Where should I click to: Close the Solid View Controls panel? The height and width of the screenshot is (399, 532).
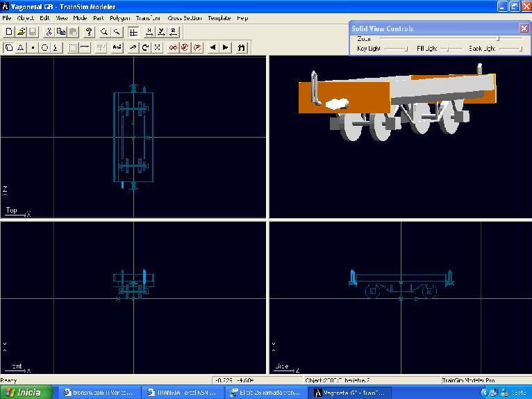(524, 28)
